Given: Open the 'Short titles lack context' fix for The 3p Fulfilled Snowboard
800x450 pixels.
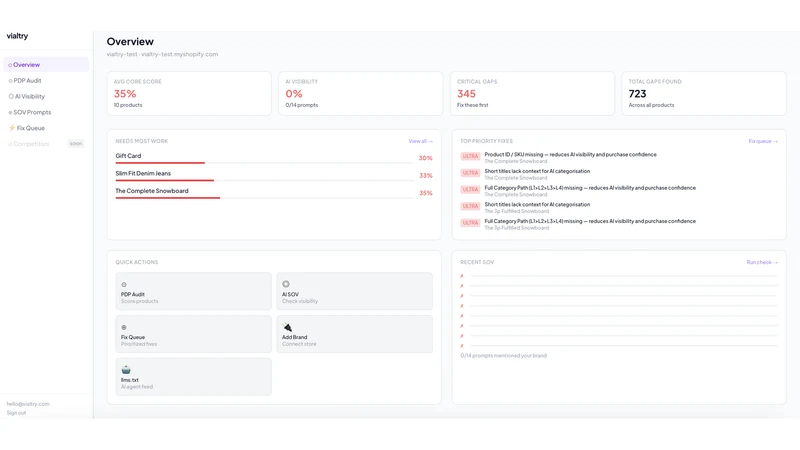Looking at the screenshot, I should (x=537, y=205).
